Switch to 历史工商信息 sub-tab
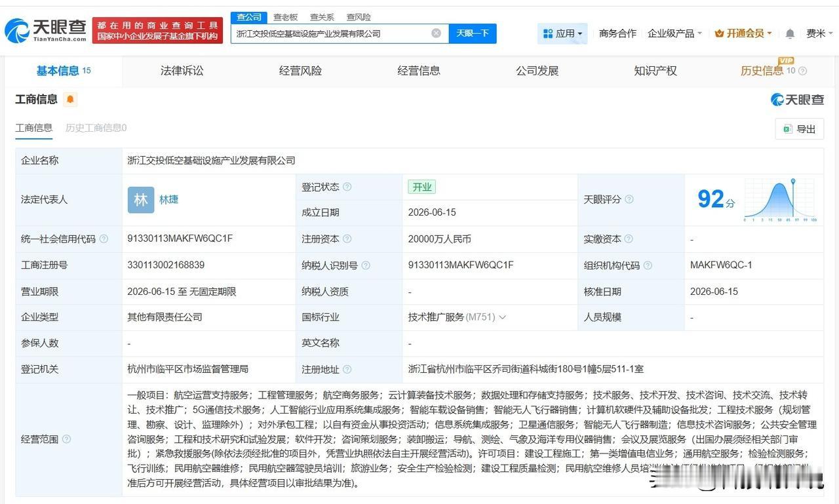Viewport: 839px width, 504px height. 96,128
